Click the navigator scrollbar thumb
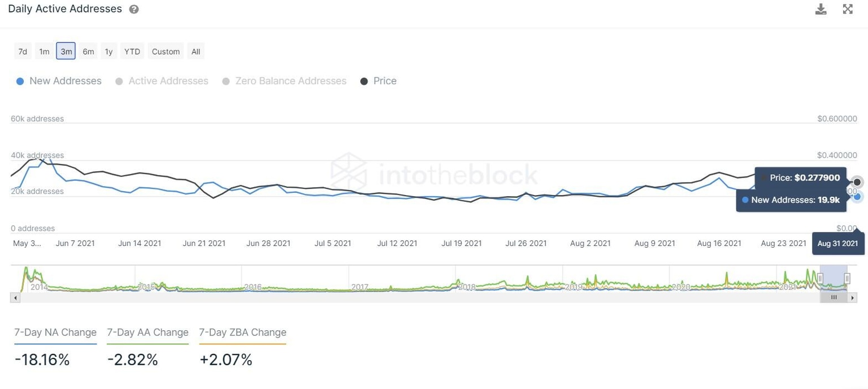This screenshot has width=868, height=389. tap(834, 297)
